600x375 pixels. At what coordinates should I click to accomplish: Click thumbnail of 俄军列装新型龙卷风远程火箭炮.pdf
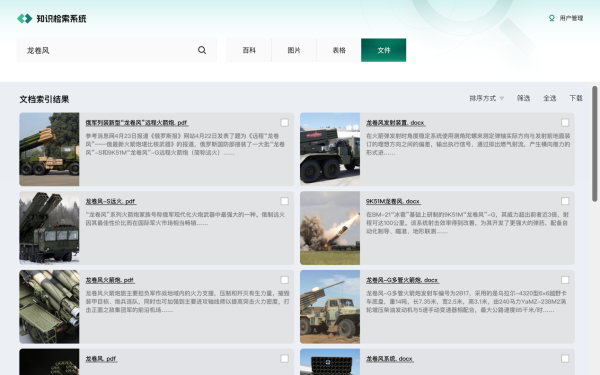pos(49,149)
